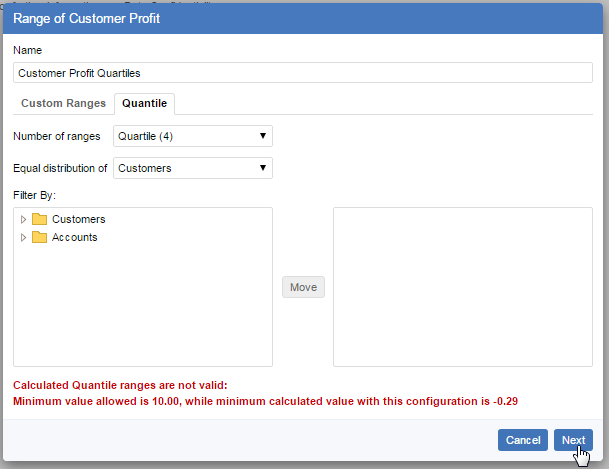The image size is (609, 469).
Task: Switch to the Custom Ranges tab
Action: click(63, 103)
